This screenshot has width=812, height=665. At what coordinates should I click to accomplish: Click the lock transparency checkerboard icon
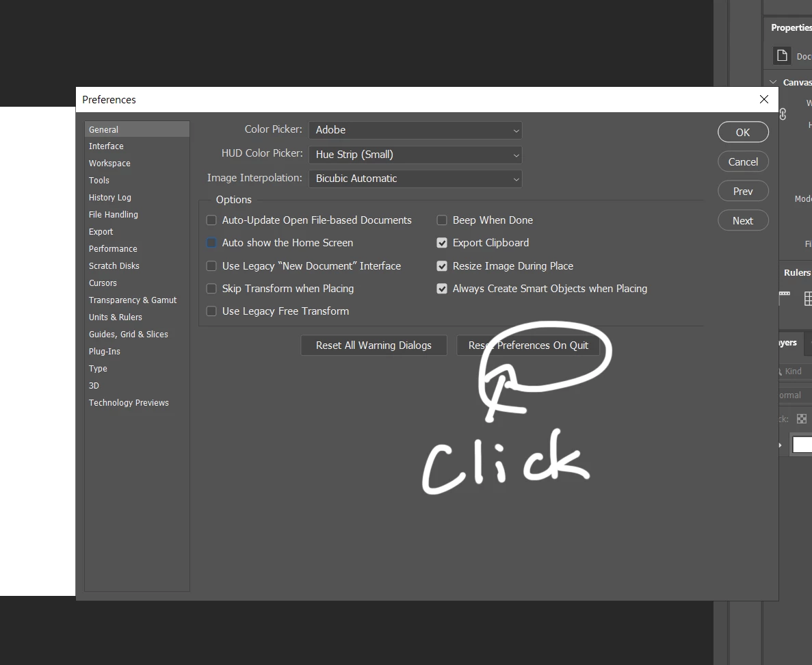coord(802,419)
